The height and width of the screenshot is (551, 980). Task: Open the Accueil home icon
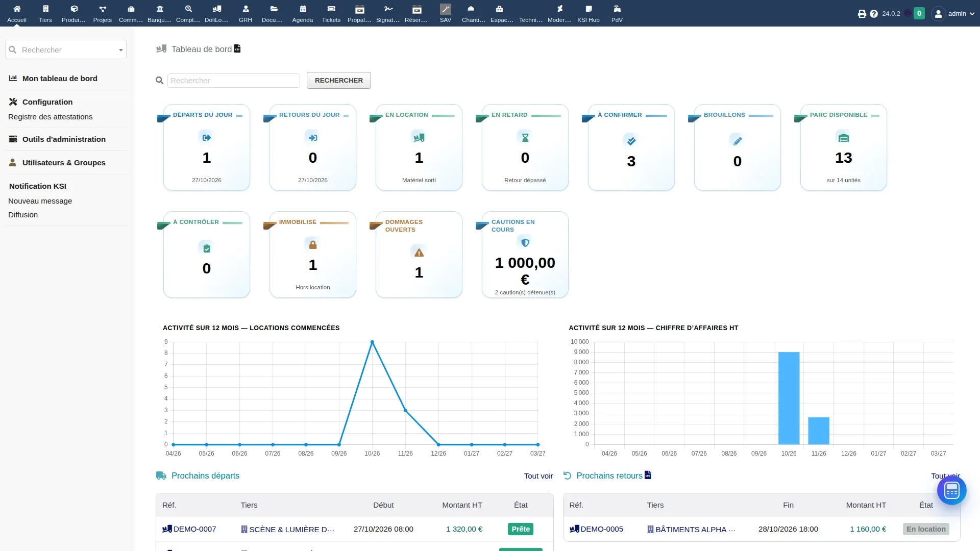pyautogui.click(x=17, y=9)
